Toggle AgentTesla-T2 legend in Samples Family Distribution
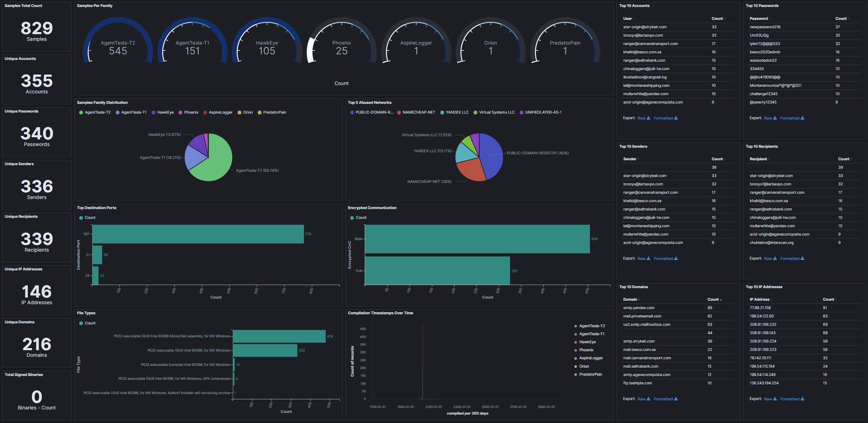The image size is (868, 423). [x=95, y=112]
